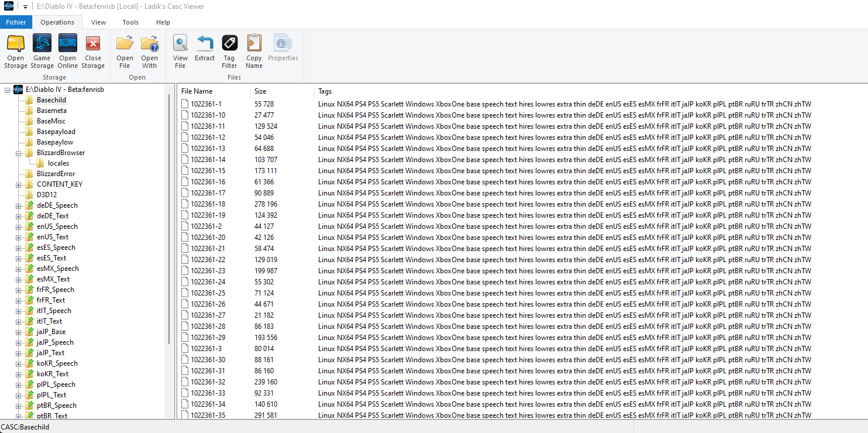Click the Diablo IV root storage icon
This screenshot has height=433, width=868.
pyautogui.click(x=18, y=90)
